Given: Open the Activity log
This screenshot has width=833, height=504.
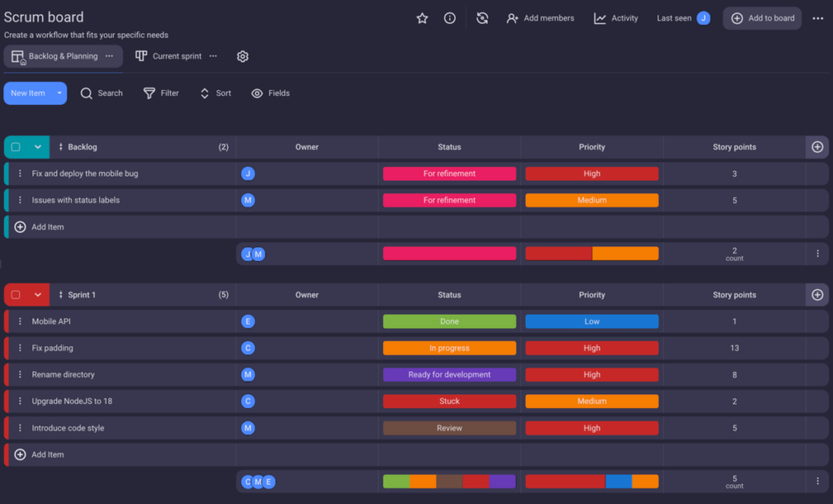Looking at the screenshot, I should point(616,17).
